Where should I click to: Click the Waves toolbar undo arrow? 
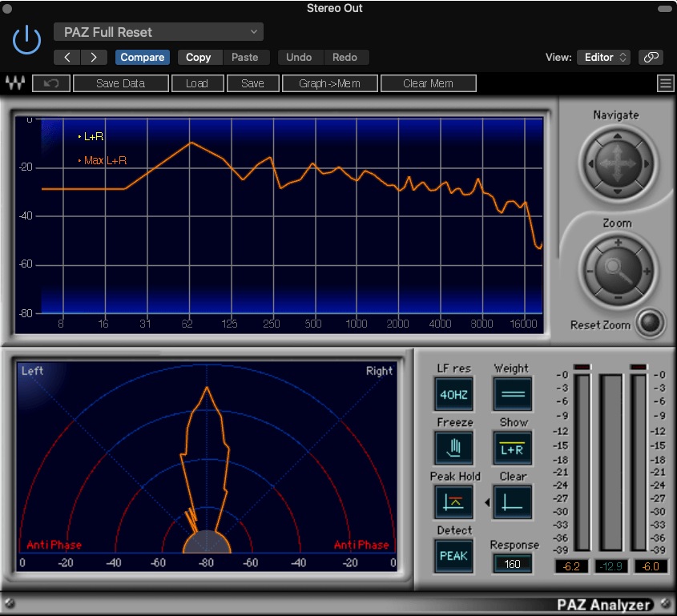coord(51,83)
